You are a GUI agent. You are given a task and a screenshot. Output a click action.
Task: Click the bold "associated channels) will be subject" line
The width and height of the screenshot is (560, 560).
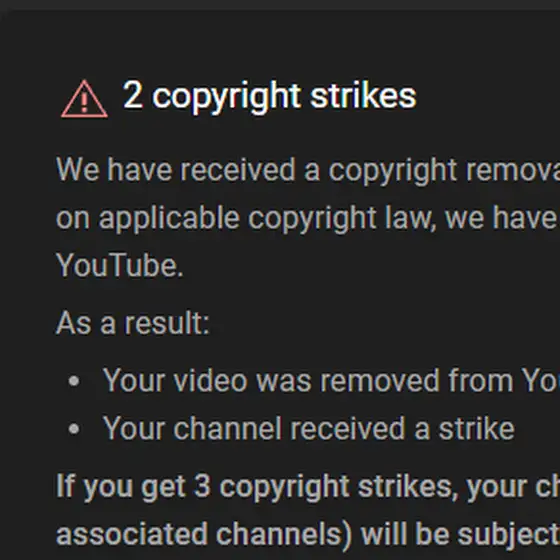pyautogui.click(x=308, y=534)
